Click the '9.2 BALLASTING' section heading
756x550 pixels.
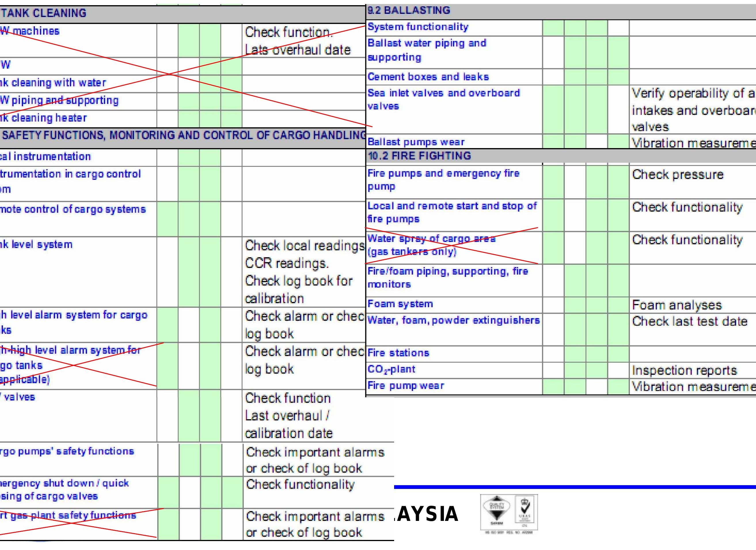coord(409,10)
